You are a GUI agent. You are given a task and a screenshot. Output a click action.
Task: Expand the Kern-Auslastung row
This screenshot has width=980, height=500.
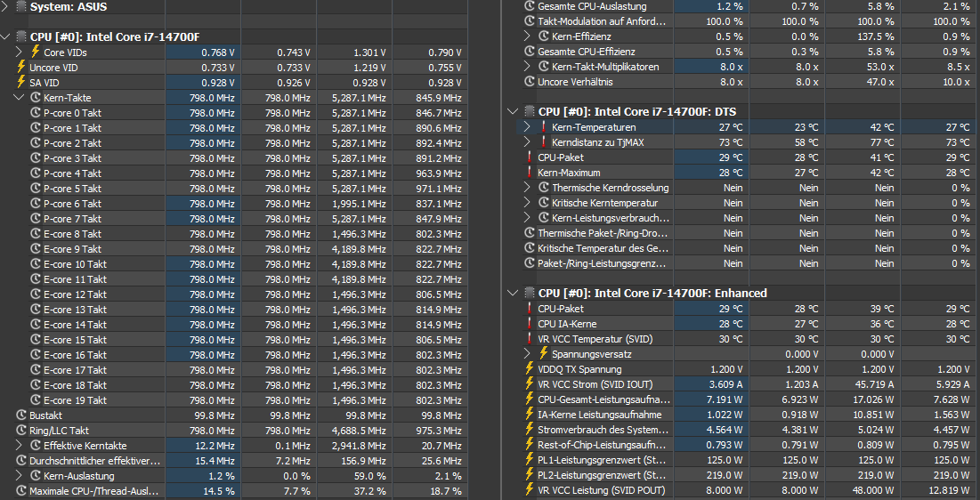(x=19, y=476)
